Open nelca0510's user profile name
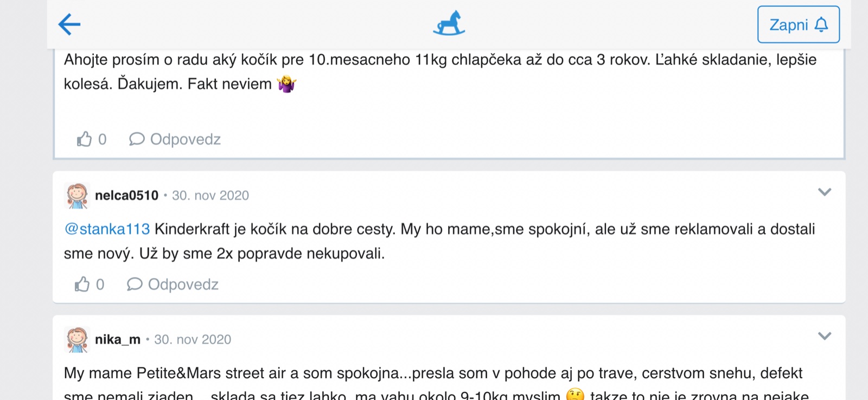868x400 pixels. point(126,196)
